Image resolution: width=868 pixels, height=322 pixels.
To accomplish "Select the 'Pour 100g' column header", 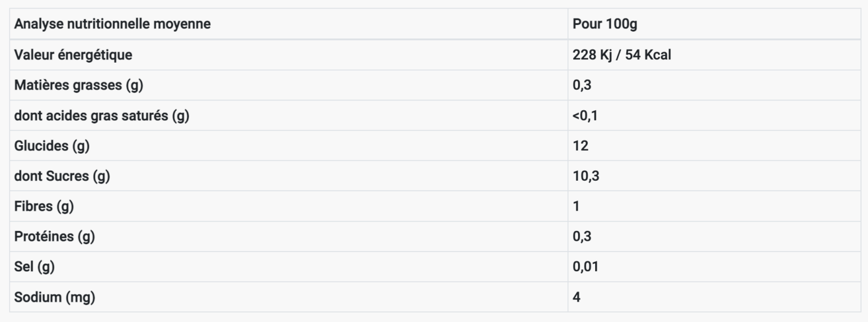I will pyautogui.click(x=714, y=24).
